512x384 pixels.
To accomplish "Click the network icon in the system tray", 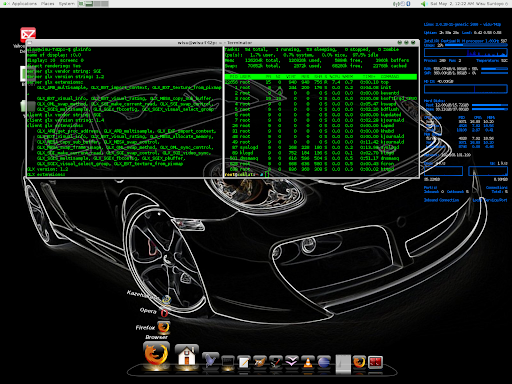I will point(396,4).
